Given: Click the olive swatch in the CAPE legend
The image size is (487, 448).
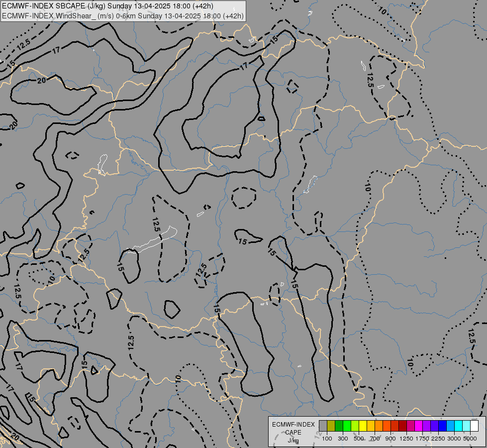Looking at the screenshot, I should (x=331, y=426).
